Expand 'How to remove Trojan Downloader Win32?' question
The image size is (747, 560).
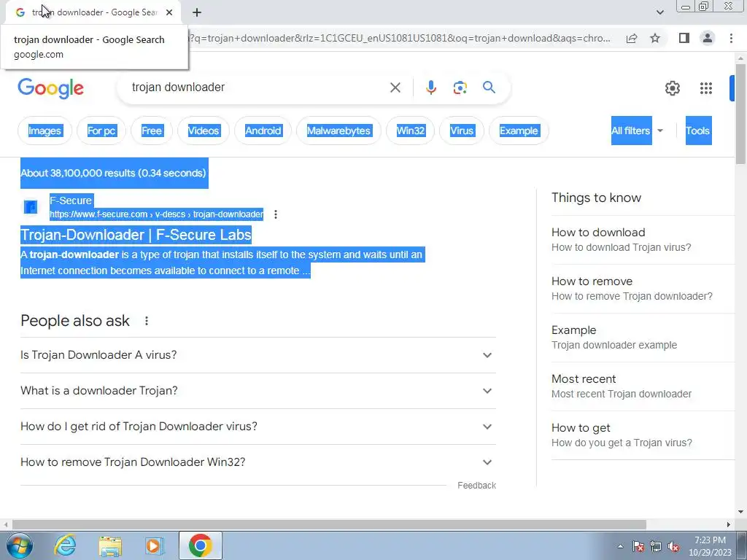click(x=258, y=462)
